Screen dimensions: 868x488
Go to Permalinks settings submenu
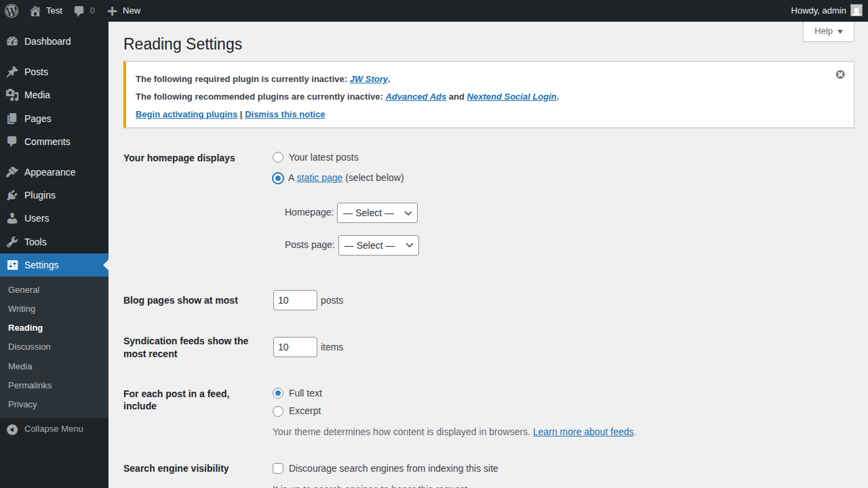pyautogui.click(x=30, y=385)
